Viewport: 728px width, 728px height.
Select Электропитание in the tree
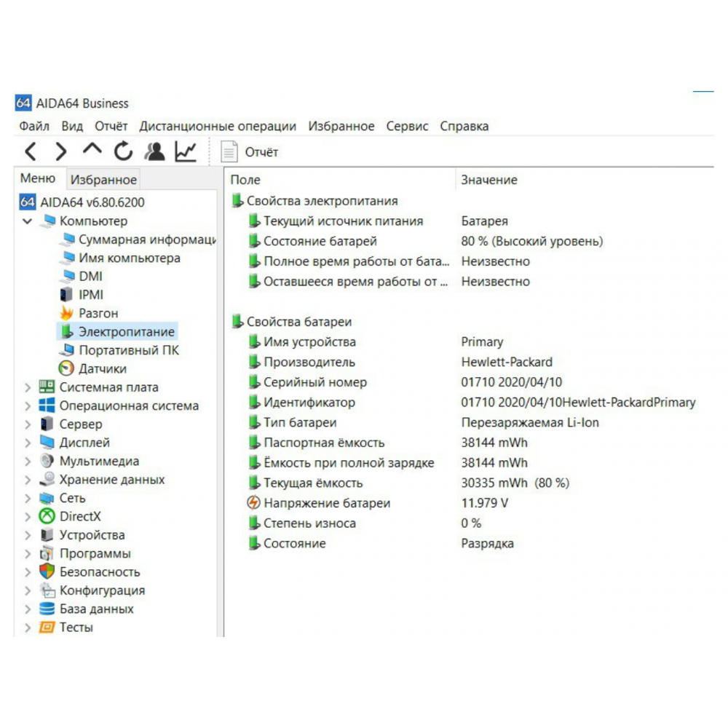[117, 331]
